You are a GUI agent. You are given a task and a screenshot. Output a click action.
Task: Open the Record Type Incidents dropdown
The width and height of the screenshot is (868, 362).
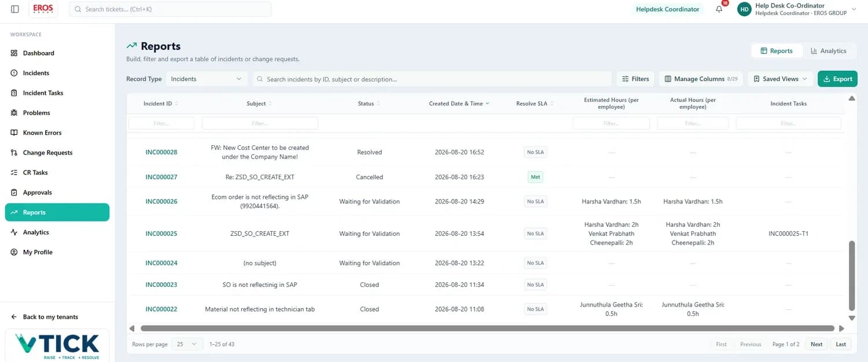tap(207, 79)
